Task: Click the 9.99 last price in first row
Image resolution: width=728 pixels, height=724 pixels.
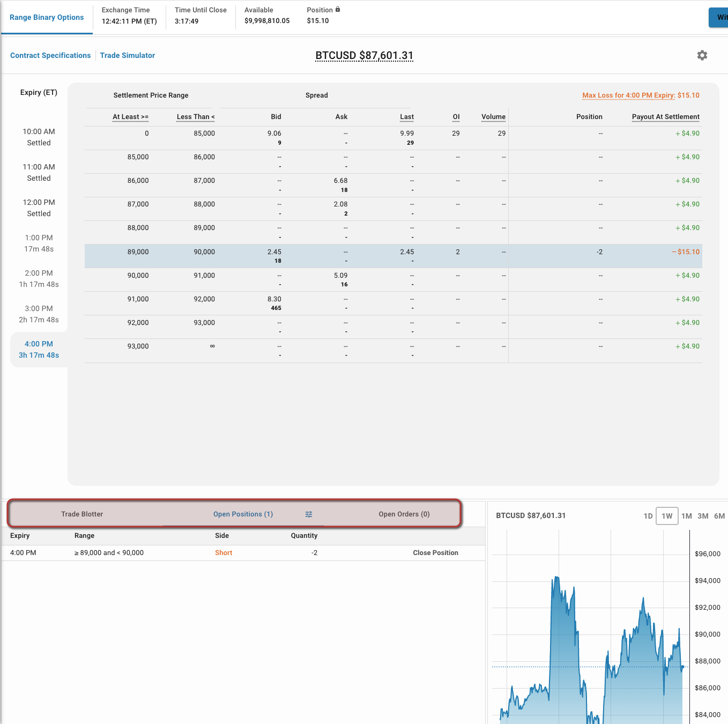Action: [x=407, y=134]
